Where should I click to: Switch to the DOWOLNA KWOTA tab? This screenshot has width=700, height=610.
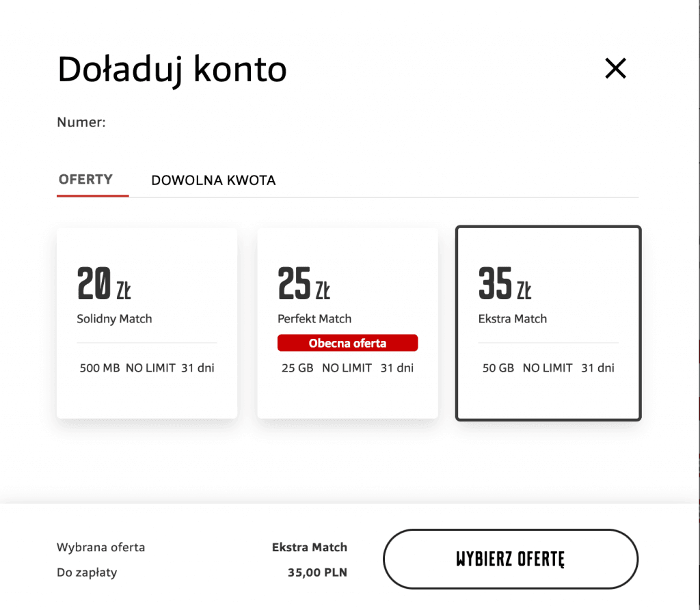213,180
